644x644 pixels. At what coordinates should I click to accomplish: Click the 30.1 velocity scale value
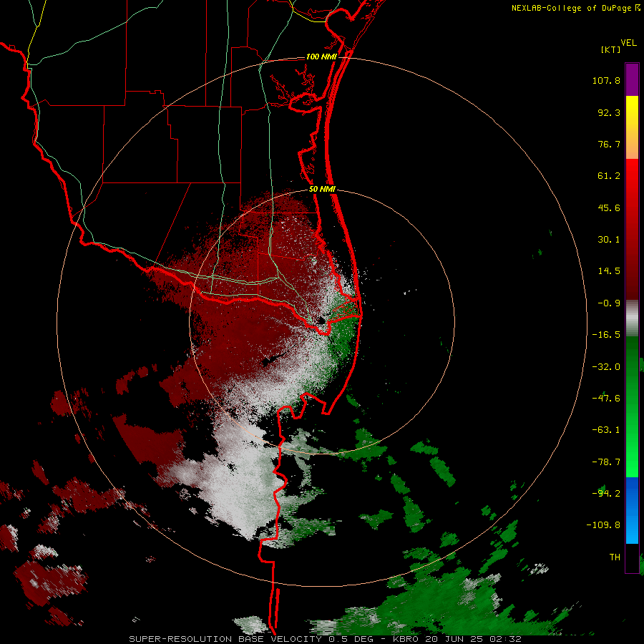click(x=609, y=240)
